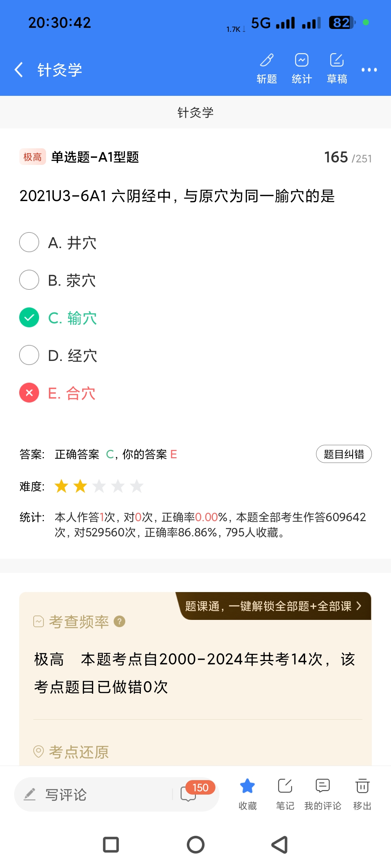Image resolution: width=391 pixels, height=868 pixels.
Task: Select option B. 荥穴
Action: [29, 280]
